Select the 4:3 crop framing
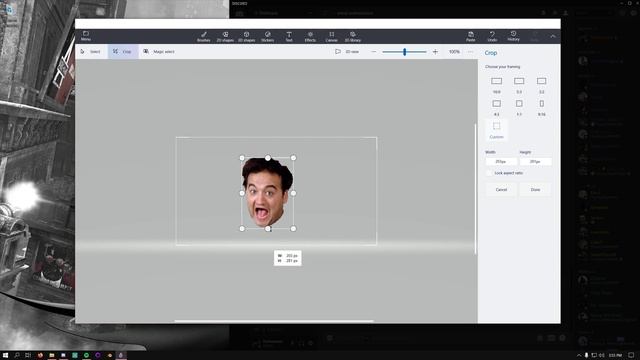Viewport: 640px width, 360px height. click(496, 107)
